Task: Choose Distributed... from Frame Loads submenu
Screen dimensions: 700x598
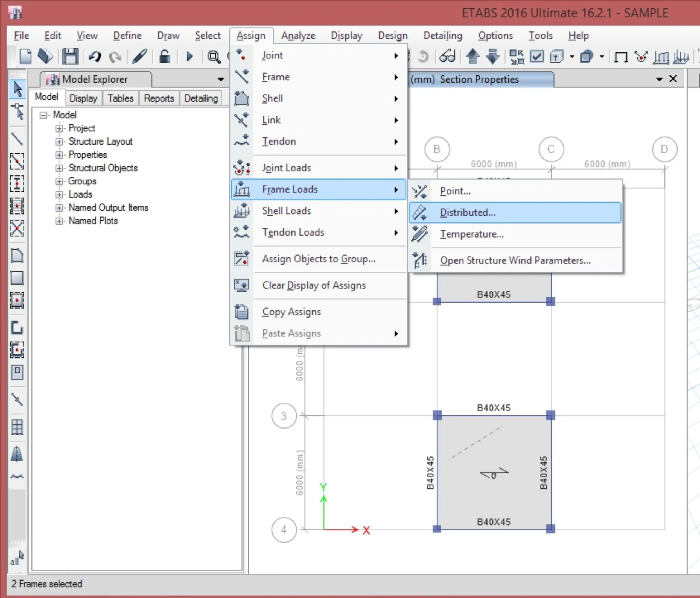Action: coord(467,212)
